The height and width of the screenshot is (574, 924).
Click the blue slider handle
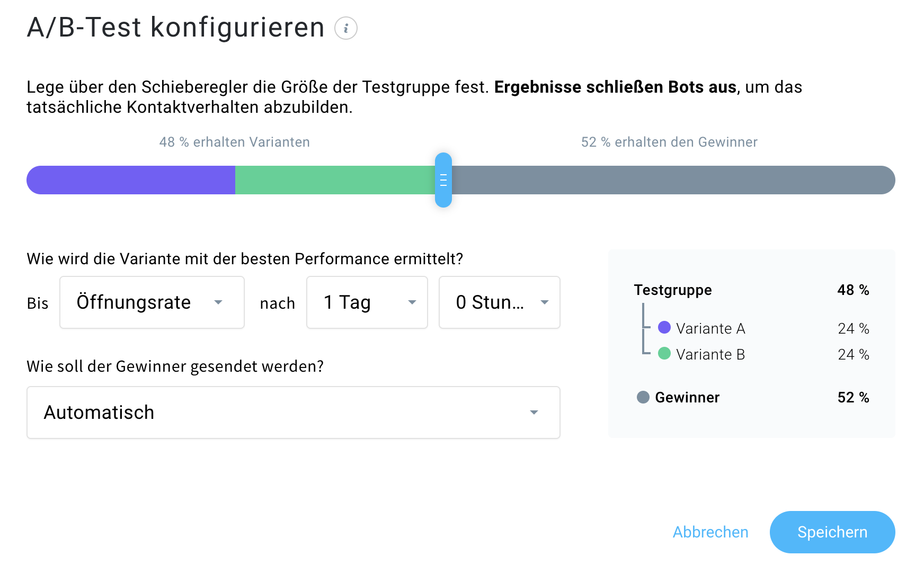443,180
